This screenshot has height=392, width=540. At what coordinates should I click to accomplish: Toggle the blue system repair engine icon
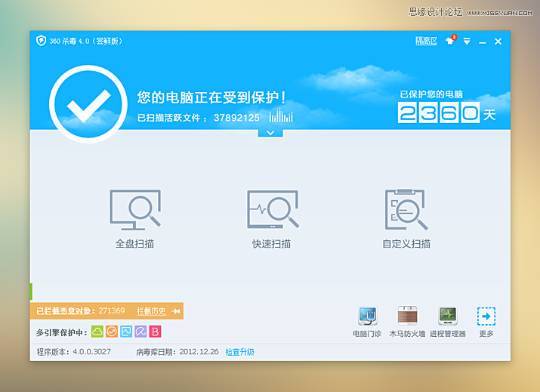(126, 332)
